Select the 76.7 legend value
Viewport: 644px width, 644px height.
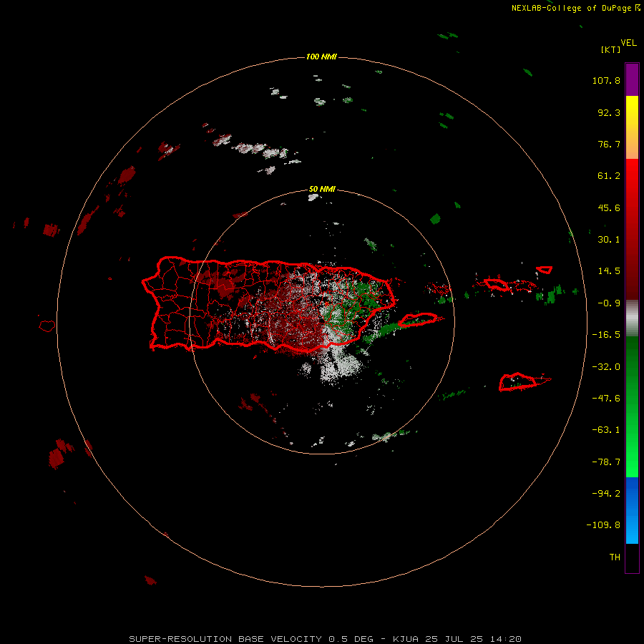[x=609, y=144]
